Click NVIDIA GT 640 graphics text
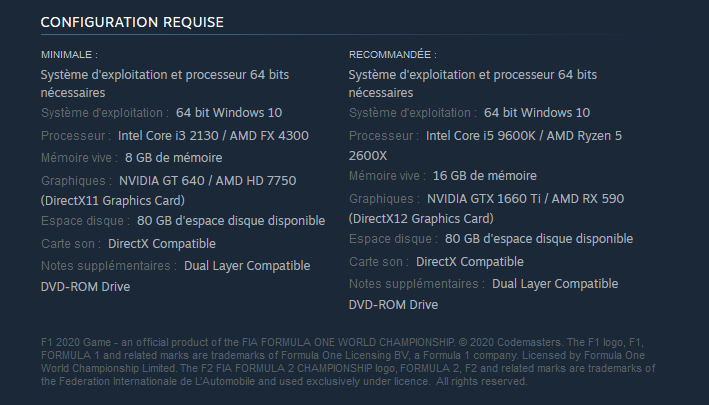Screen dimensions: 709x405 161,181
